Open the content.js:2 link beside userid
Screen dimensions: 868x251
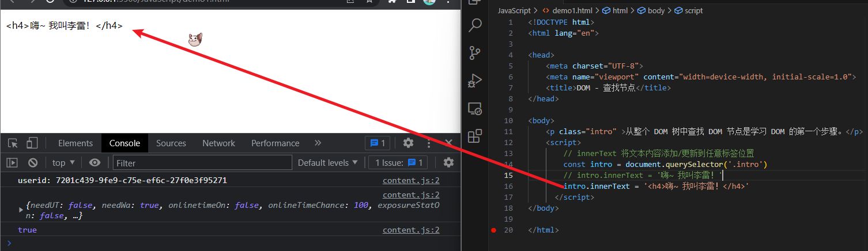click(410, 181)
